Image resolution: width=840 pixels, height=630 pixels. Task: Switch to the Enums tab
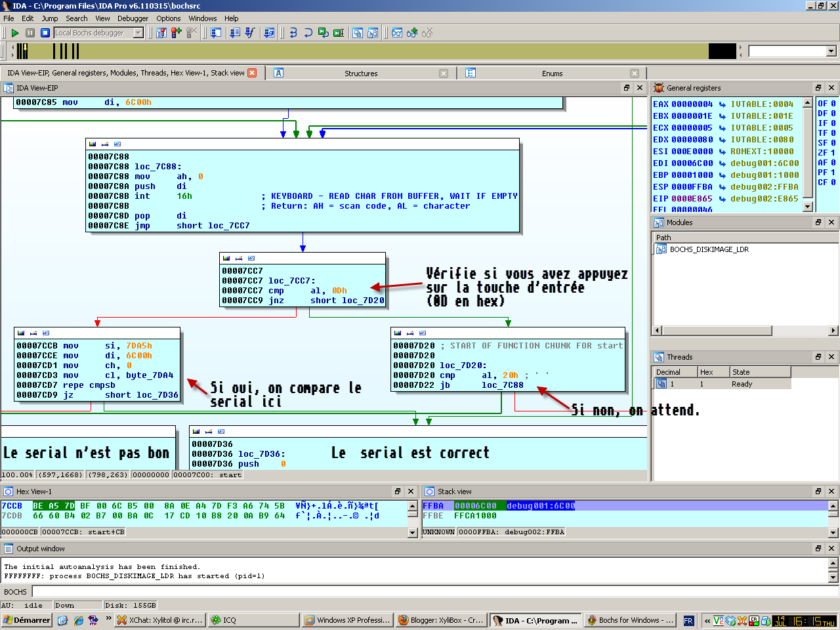point(552,73)
